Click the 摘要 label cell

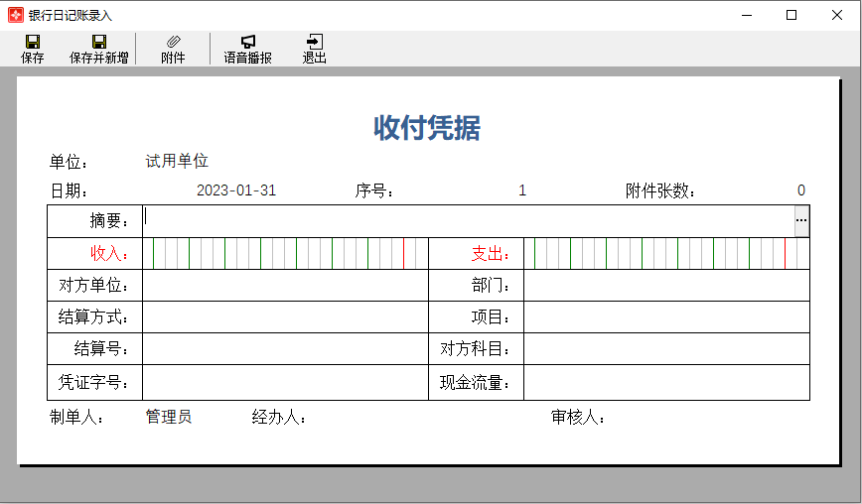(94, 220)
